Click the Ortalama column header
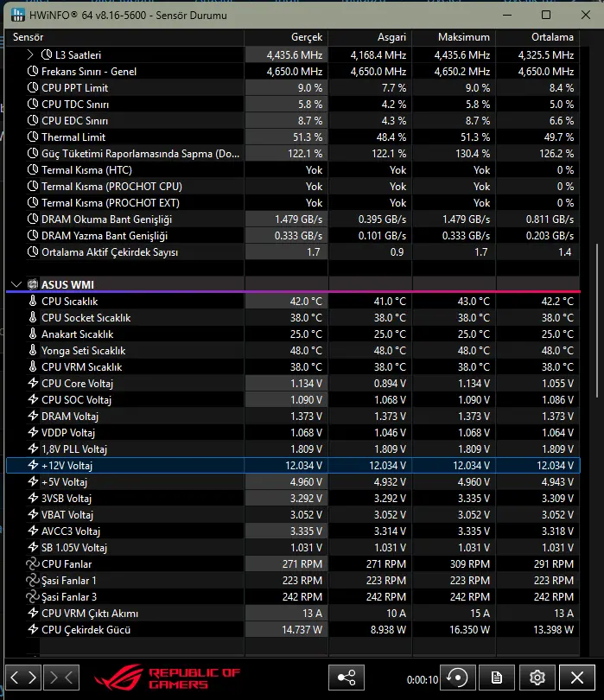Image resolution: width=604 pixels, height=700 pixels. click(538, 37)
